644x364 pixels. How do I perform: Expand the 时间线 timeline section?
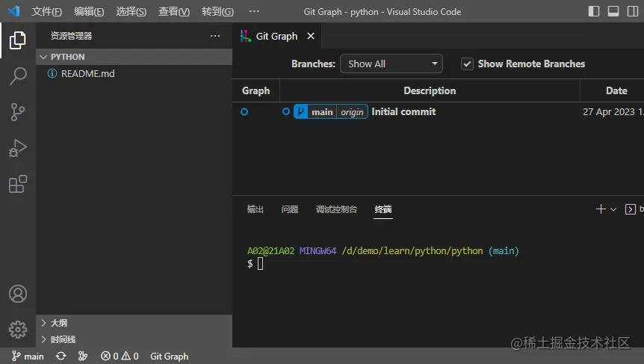(134, 339)
